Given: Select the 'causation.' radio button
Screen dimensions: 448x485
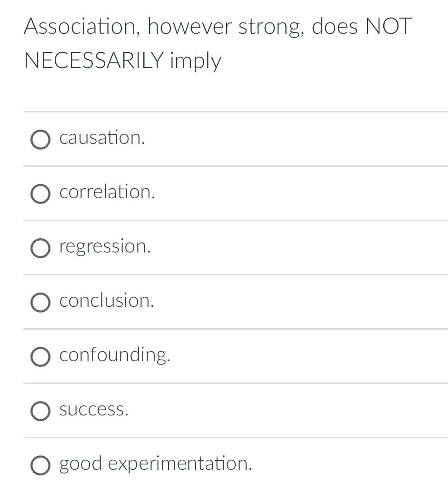Looking at the screenshot, I should click(40, 140).
